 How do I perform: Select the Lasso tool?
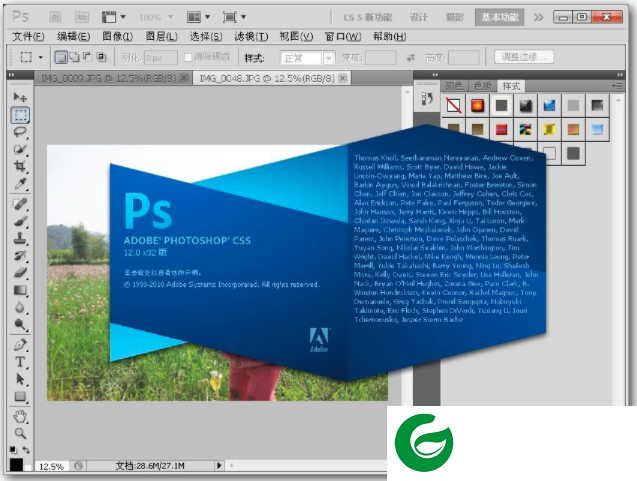coord(20,132)
